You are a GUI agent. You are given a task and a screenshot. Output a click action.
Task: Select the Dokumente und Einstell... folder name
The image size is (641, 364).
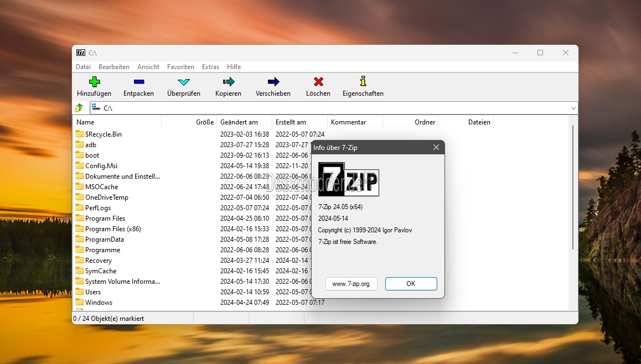[123, 176]
